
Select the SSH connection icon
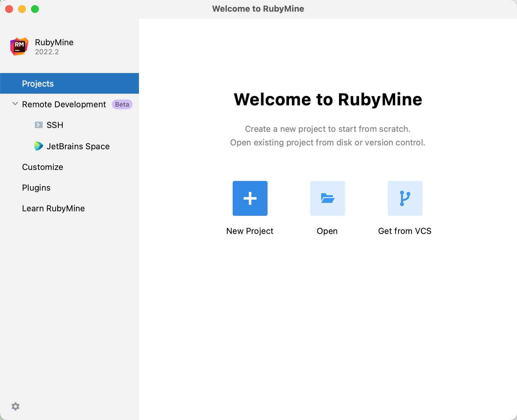(x=39, y=125)
